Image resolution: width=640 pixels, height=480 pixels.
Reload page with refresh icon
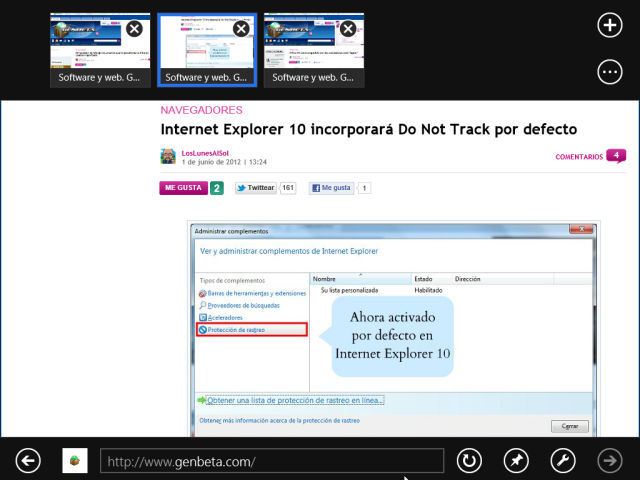point(469,461)
